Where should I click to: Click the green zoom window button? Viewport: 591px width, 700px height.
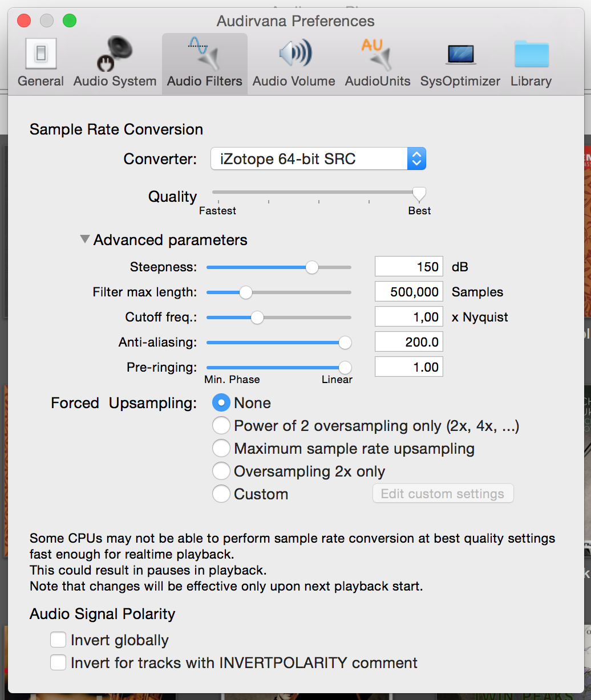point(70,21)
